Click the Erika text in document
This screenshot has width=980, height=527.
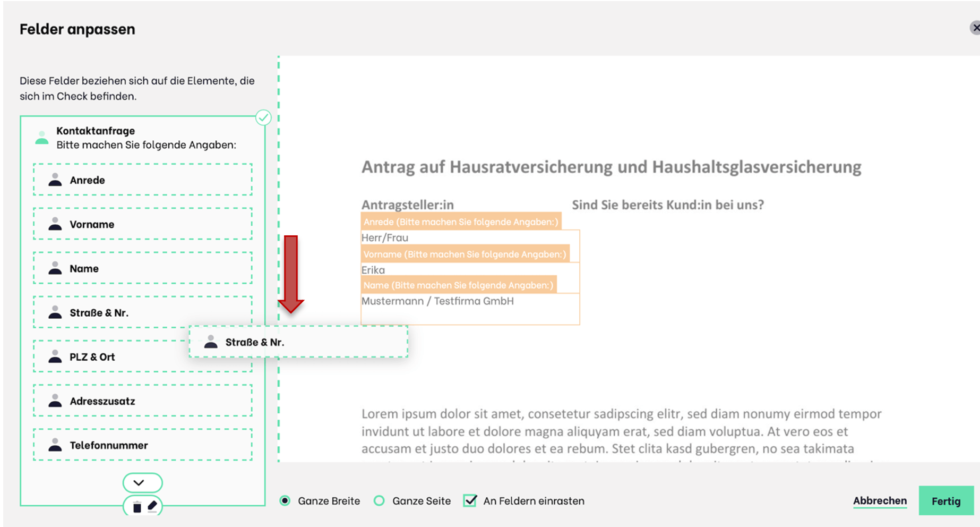point(373,270)
